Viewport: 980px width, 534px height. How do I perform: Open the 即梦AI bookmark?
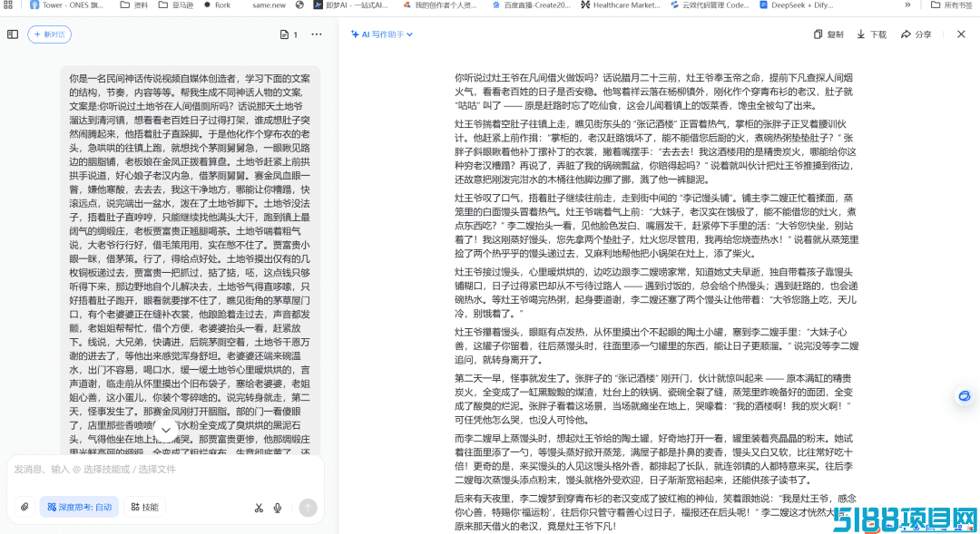350,5
